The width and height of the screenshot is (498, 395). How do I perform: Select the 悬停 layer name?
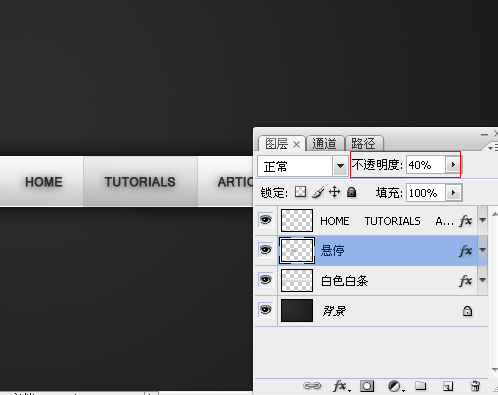click(x=332, y=251)
